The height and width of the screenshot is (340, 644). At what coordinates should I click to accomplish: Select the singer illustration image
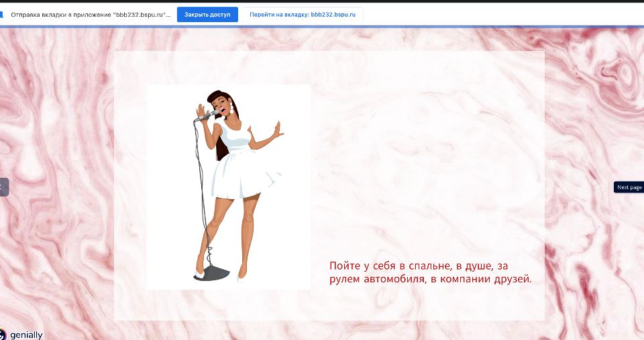coord(228,187)
